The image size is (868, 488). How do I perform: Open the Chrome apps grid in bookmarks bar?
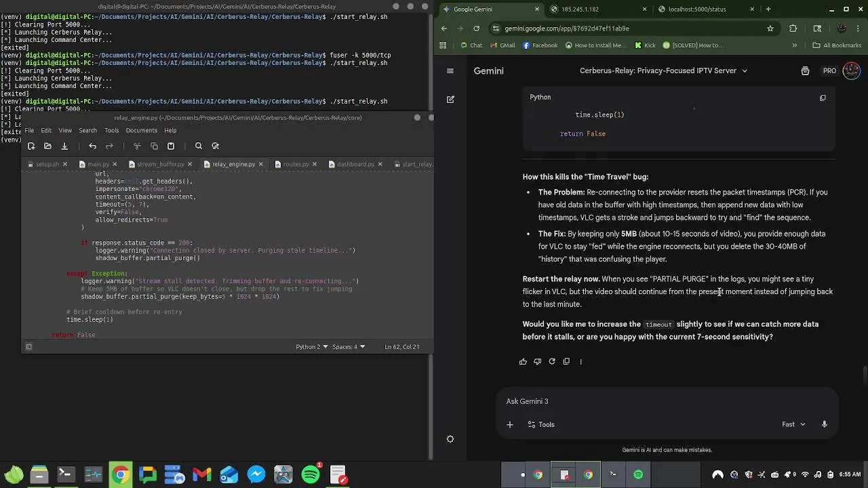443,45
